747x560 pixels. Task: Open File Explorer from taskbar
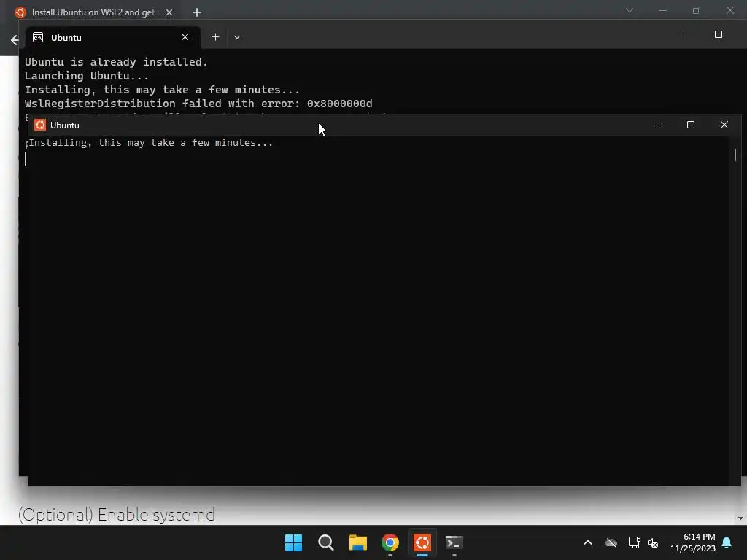pyautogui.click(x=357, y=542)
